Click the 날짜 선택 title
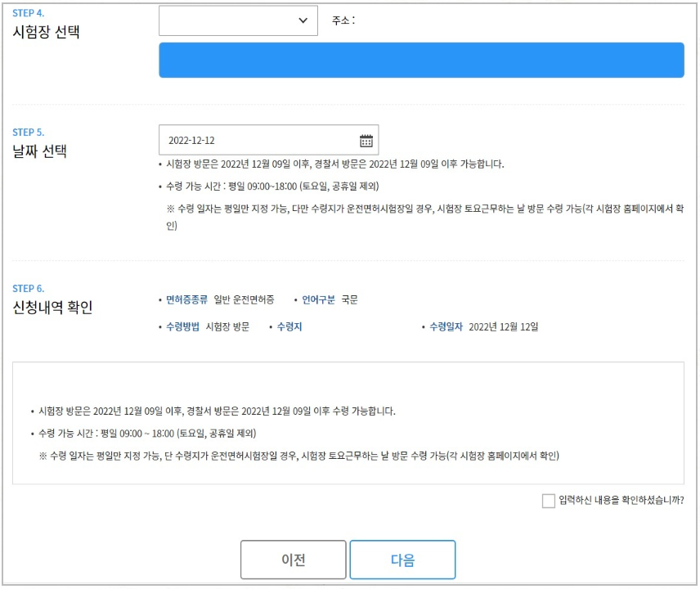Image resolution: width=700 pixels, height=589 pixels. pyautogui.click(x=40, y=151)
